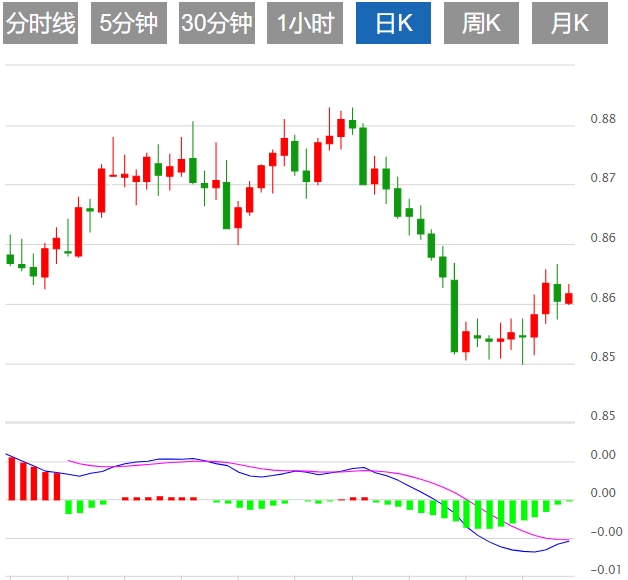This screenshot has height=580, width=628.
Task: Switch to the 周K weekly tab
Action: (x=481, y=23)
